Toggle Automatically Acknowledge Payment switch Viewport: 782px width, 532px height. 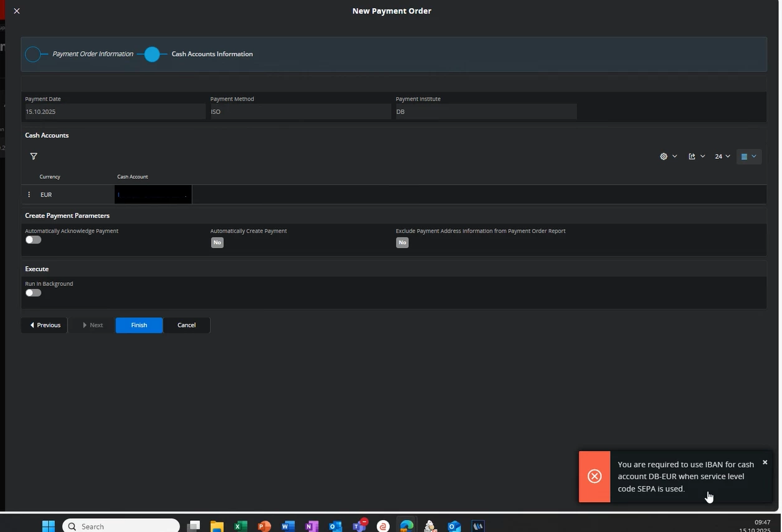click(x=33, y=240)
